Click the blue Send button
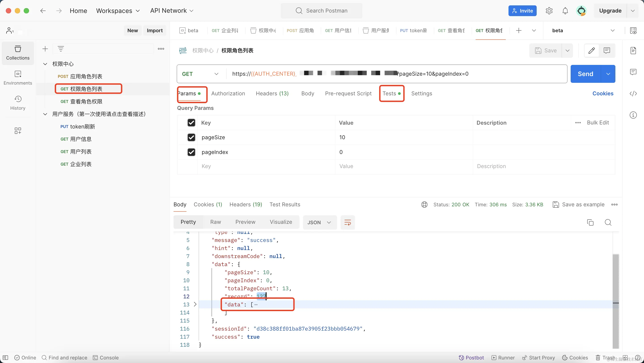Screen dimensions: 644x363 [x=585, y=74]
